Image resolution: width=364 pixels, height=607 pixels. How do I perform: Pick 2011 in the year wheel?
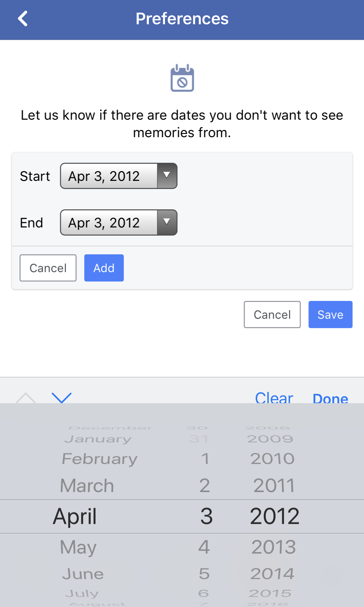click(x=274, y=486)
